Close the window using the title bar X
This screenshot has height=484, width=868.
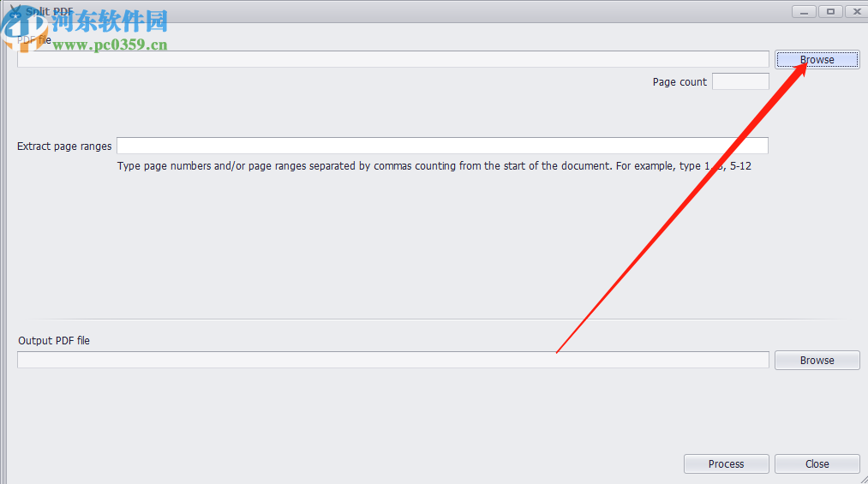(x=856, y=11)
